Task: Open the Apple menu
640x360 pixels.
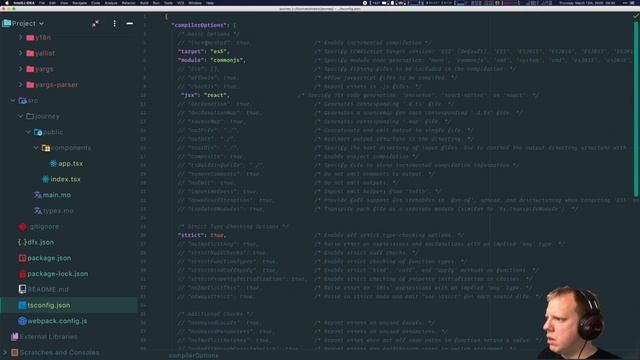Action: point(7,2)
